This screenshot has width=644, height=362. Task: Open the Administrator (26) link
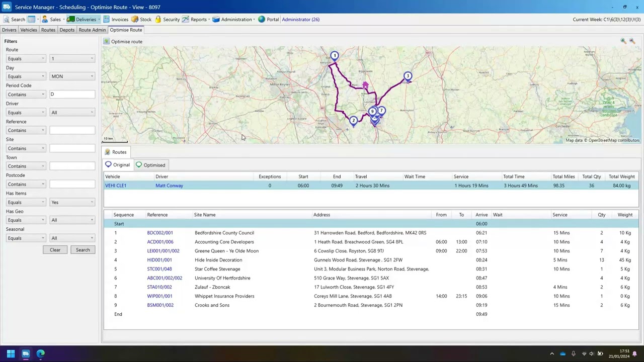point(300,19)
